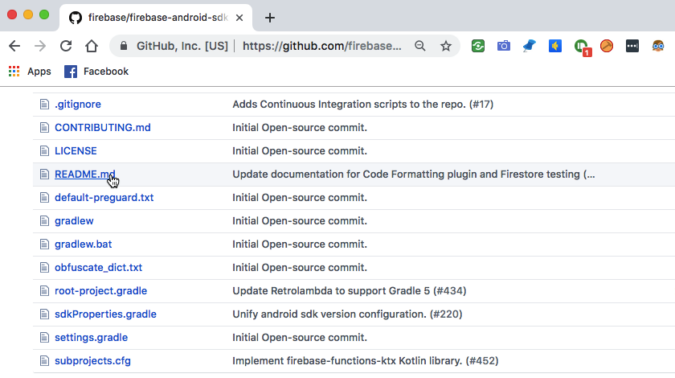Close the firebase-android-sdk tab
This screenshot has width=675, height=378.
pos(239,18)
